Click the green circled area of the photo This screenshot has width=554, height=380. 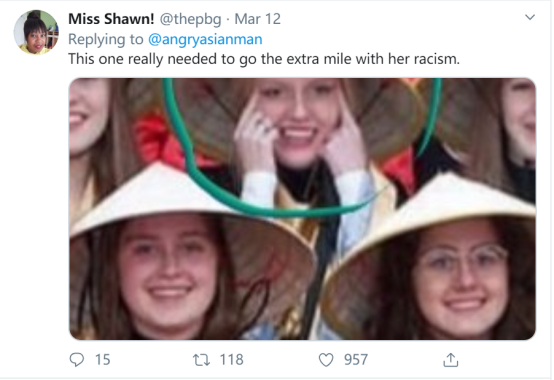click(302, 145)
